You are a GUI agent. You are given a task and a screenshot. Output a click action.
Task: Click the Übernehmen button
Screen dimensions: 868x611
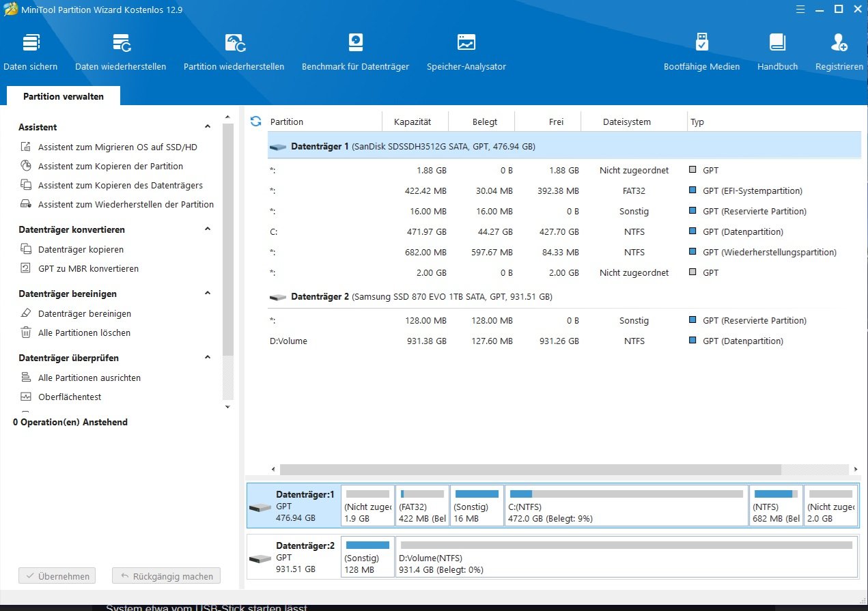tap(57, 576)
